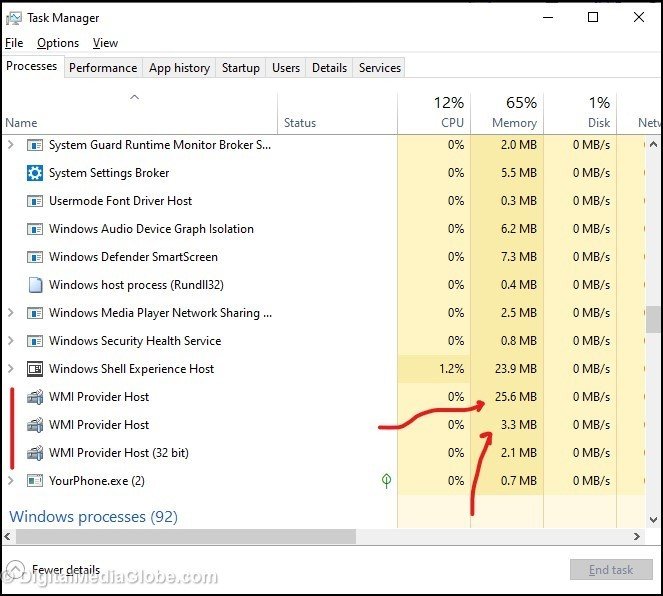
Task: Click System Guard Runtime Monitor Broker icon
Action: pos(35,145)
